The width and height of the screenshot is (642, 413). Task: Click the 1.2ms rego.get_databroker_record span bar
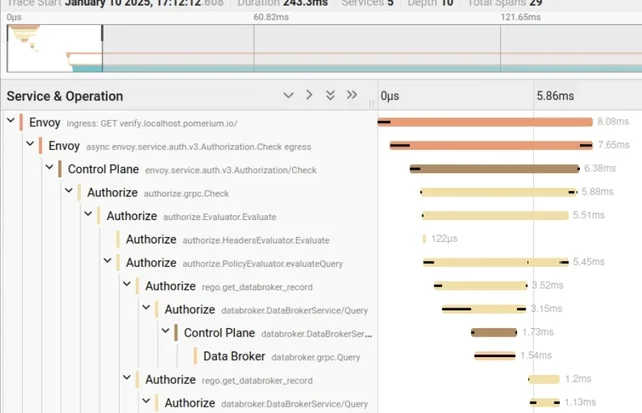coord(544,379)
